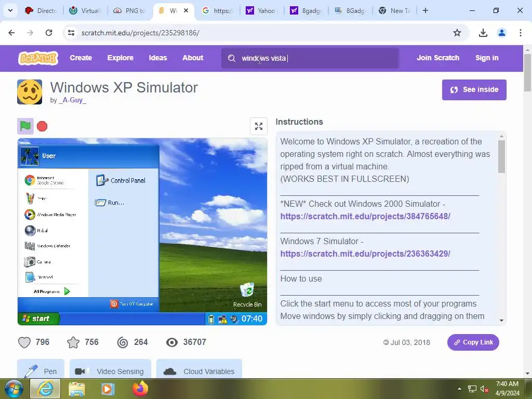Open Windows 7 Simulator project link

tap(365, 254)
